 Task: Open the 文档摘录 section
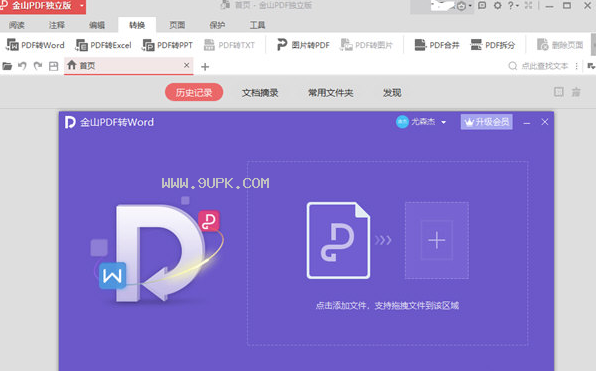pos(260,93)
